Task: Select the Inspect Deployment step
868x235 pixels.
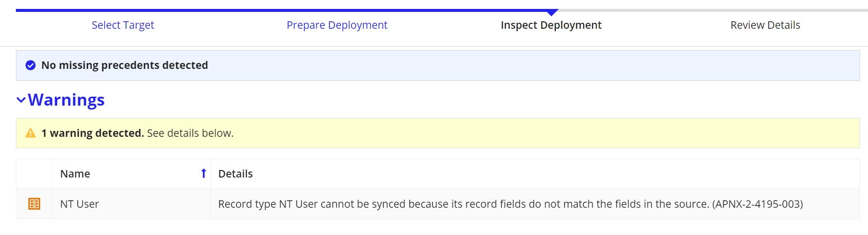Action: [551, 25]
